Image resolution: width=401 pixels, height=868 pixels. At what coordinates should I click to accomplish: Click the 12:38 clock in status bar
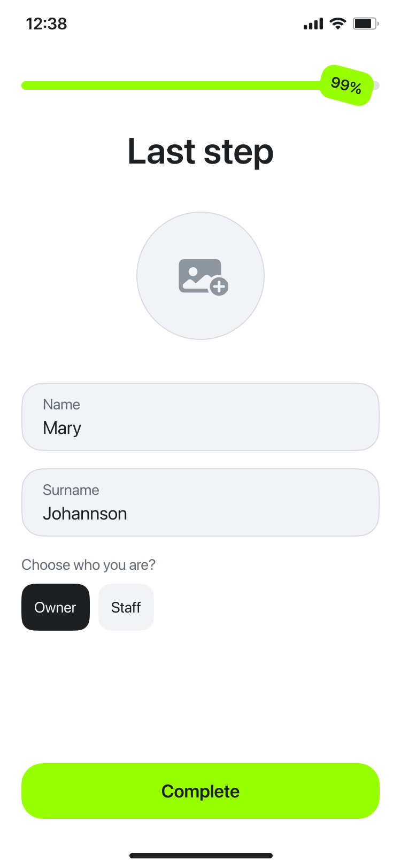pyautogui.click(x=47, y=24)
